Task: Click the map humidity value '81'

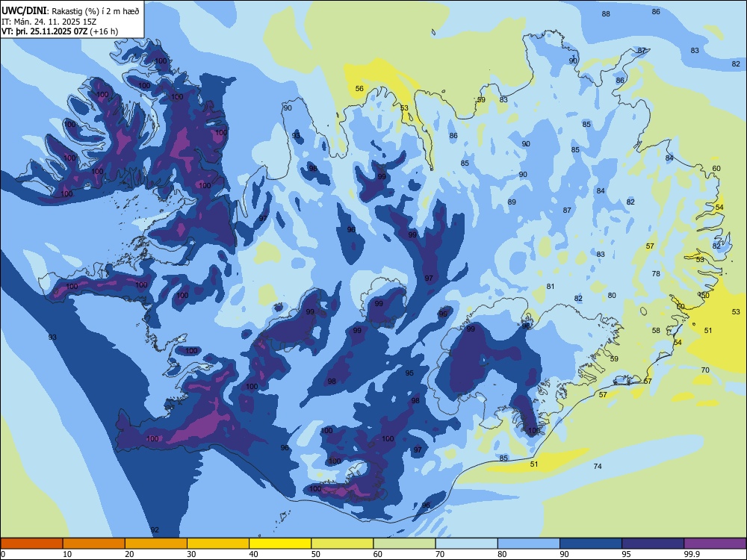Action: tap(551, 287)
